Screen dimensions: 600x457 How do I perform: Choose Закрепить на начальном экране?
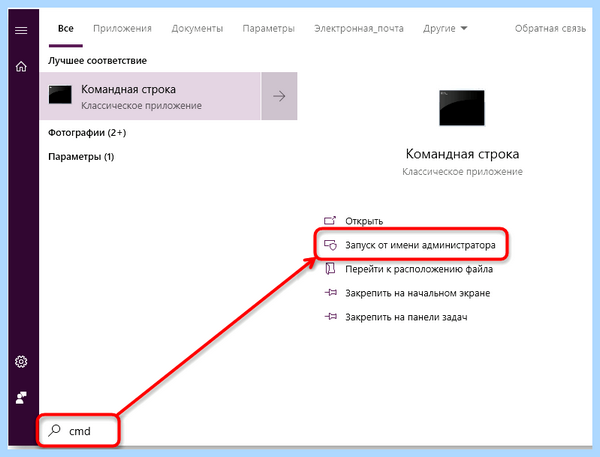point(417,293)
